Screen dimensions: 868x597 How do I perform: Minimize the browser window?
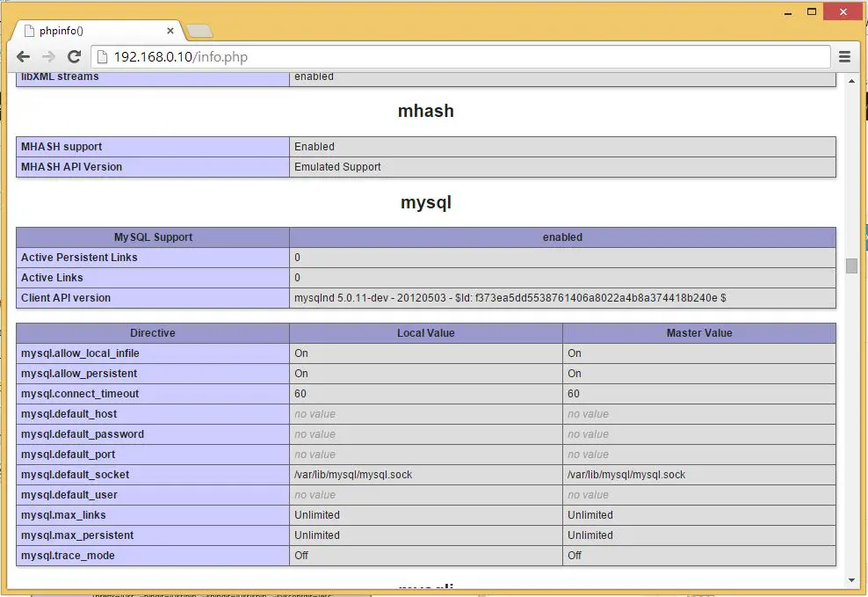click(x=788, y=12)
